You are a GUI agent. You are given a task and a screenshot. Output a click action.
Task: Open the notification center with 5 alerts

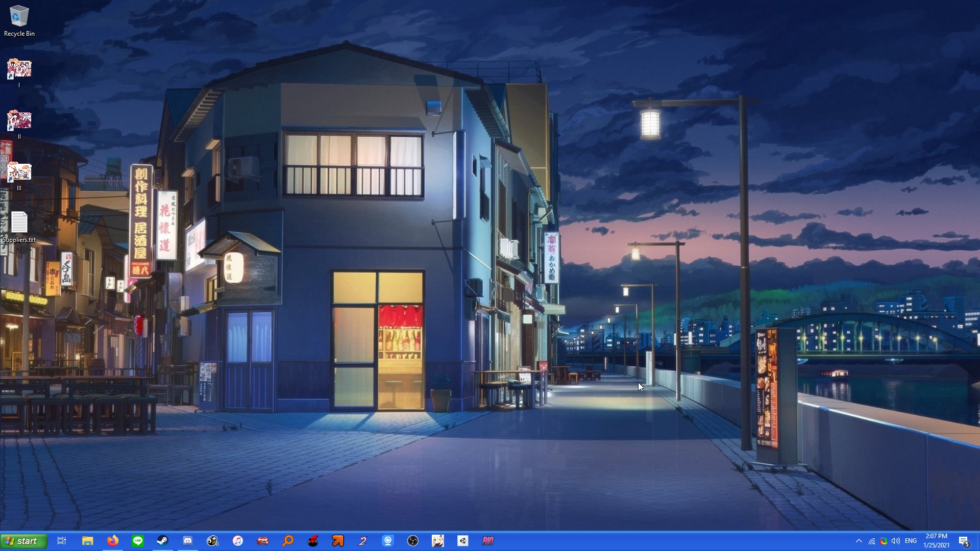964,541
